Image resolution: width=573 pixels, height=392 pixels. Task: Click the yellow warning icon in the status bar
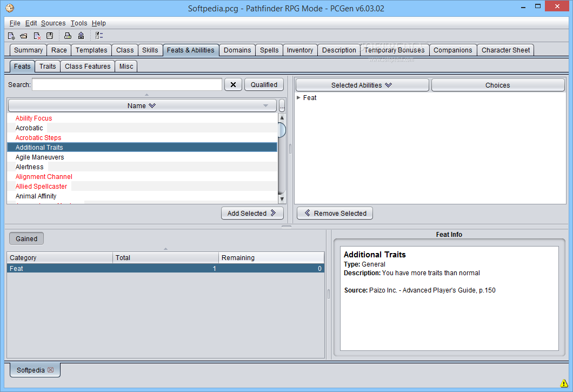[564, 383]
